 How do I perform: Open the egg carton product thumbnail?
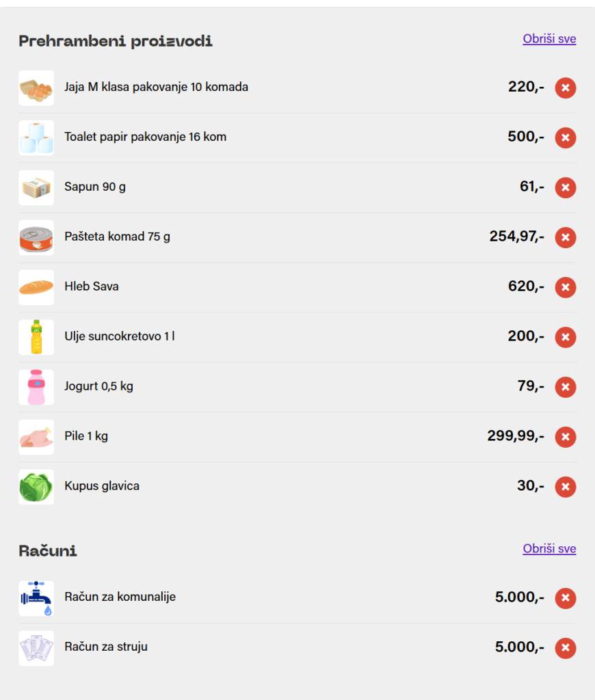36,88
